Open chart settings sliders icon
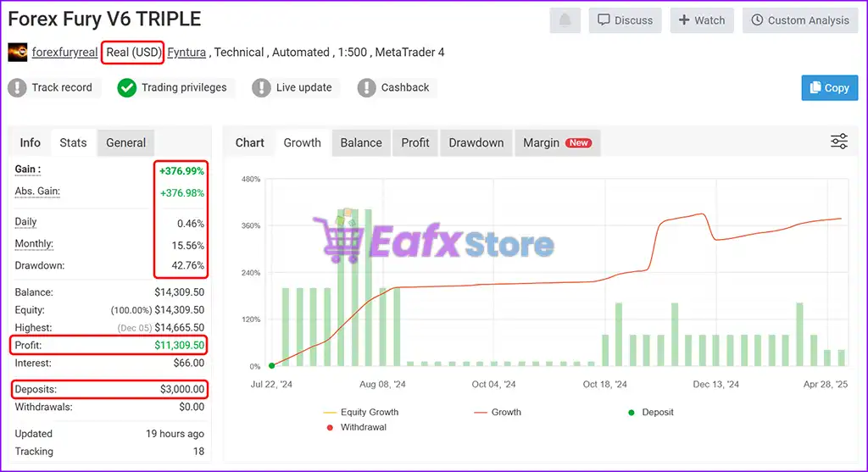This screenshot has width=868, height=472. pos(838,142)
